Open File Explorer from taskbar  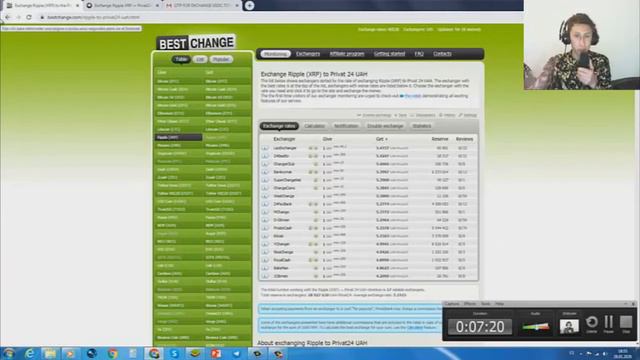(50, 353)
